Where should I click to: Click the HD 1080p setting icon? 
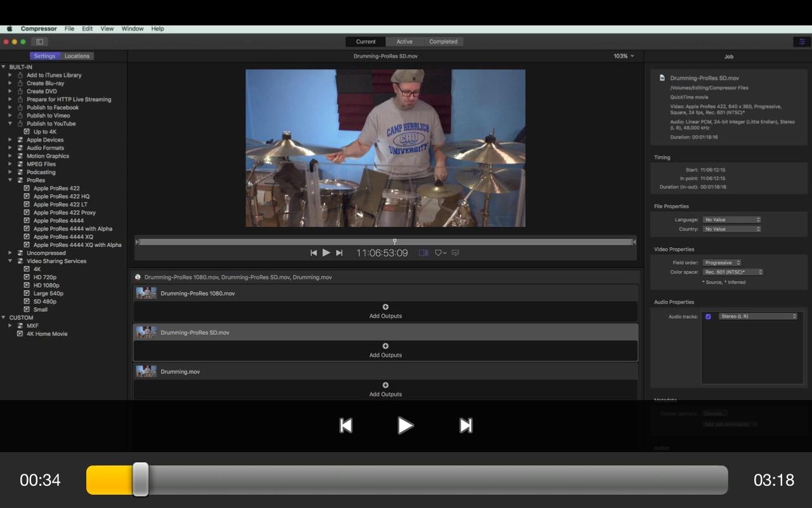(27, 285)
